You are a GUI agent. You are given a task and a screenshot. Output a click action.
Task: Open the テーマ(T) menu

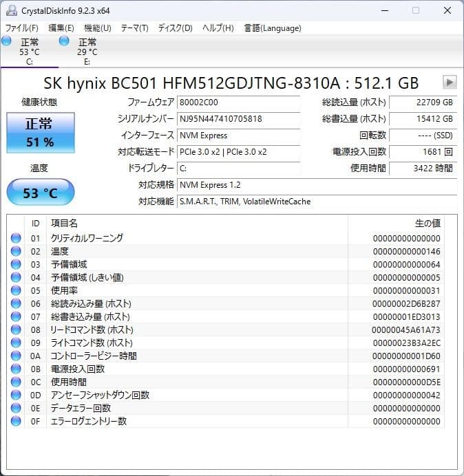(x=135, y=28)
